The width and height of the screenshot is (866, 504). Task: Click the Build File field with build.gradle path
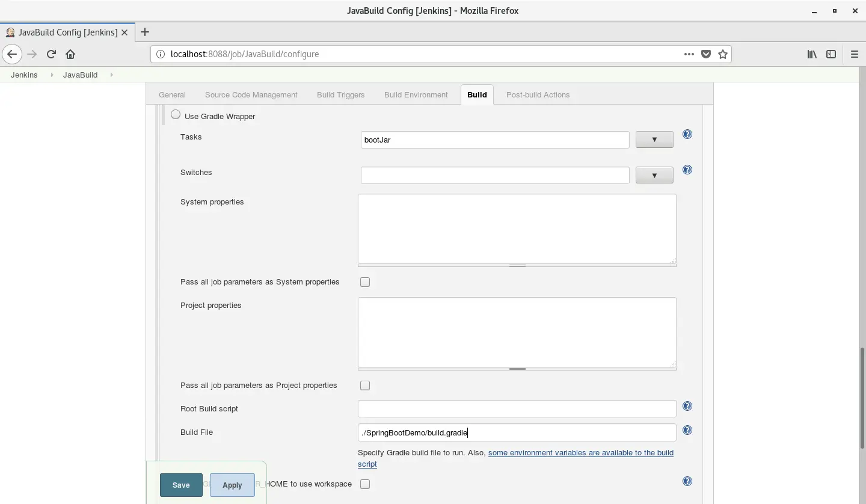[517, 432]
